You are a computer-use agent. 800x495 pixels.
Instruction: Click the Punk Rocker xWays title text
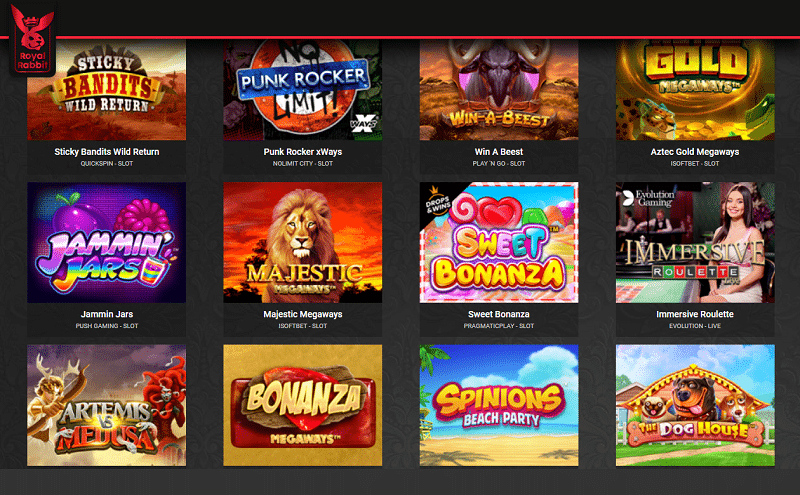point(303,152)
